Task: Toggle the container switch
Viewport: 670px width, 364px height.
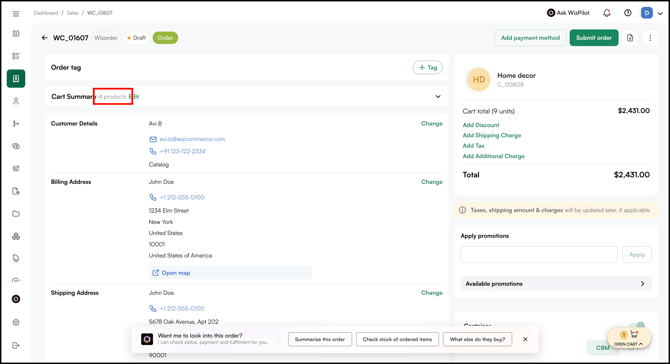Action: 637,326
